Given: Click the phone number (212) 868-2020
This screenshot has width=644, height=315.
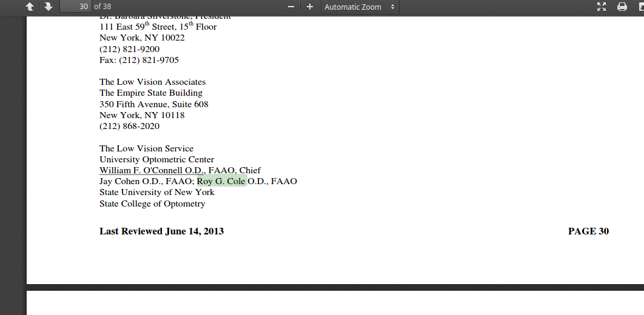Looking at the screenshot, I should [x=129, y=127].
